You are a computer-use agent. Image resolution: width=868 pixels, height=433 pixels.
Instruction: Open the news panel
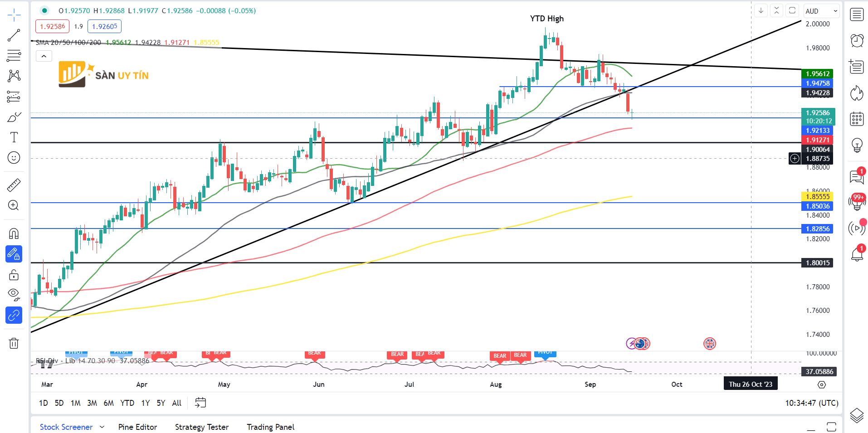[857, 67]
